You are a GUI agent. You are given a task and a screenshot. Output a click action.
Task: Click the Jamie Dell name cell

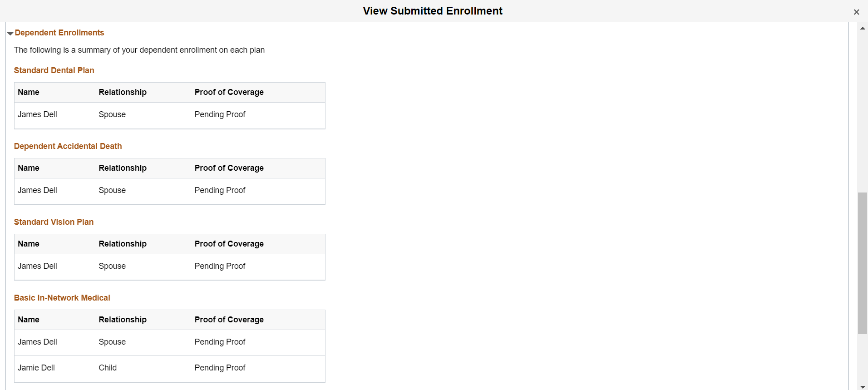pyautogui.click(x=36, y=368)
